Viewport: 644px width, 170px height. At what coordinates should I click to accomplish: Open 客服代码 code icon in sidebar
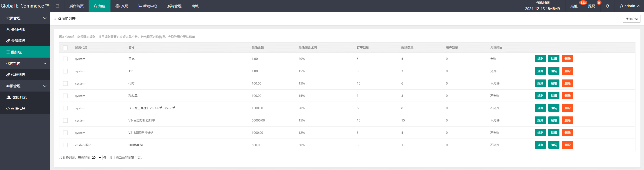coord(8,109)
